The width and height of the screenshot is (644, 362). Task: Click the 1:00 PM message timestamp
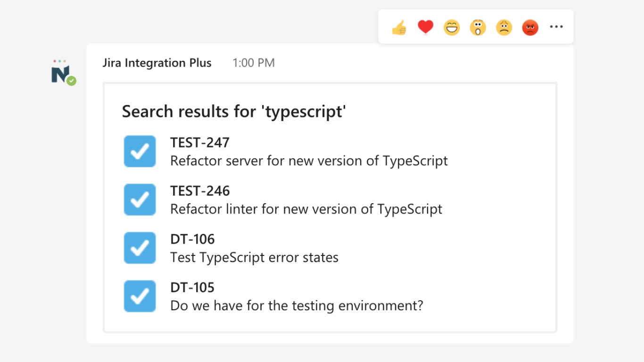(254, 63)
